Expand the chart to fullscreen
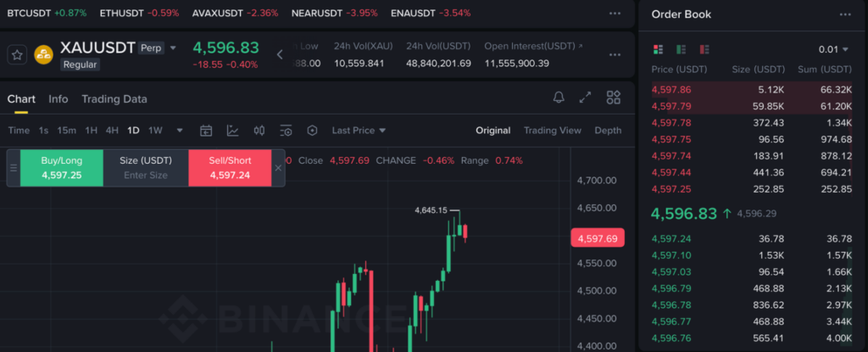 (585, 98)
